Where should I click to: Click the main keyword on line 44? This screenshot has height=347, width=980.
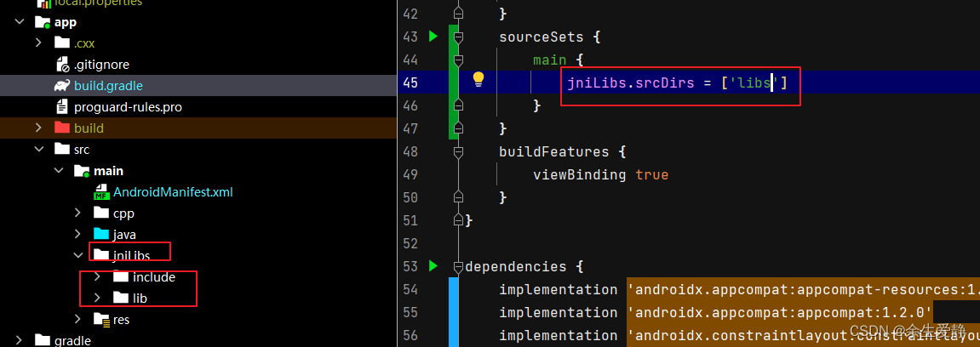549,60
